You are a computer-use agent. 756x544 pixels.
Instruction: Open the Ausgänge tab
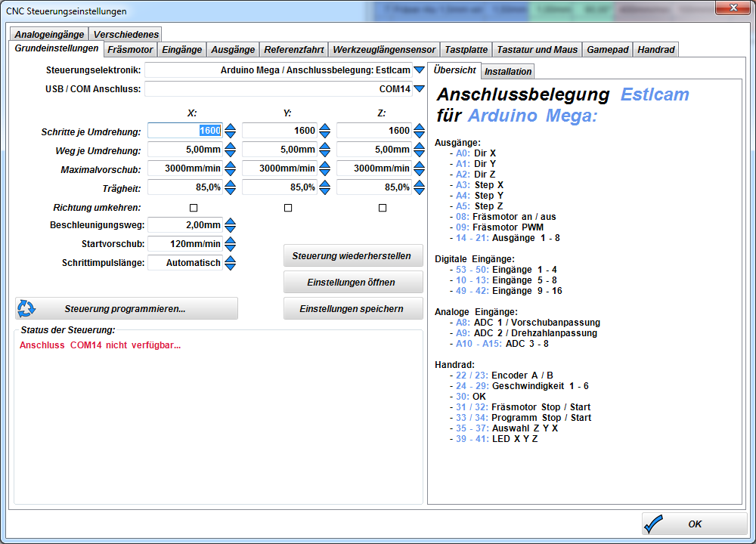[233, 50]
